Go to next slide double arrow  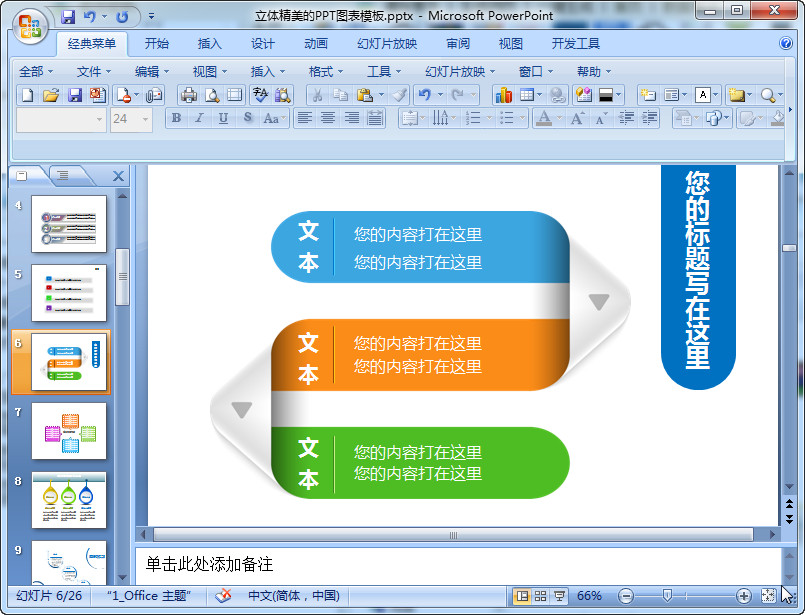pyautogui.click(x=790, y=520)
